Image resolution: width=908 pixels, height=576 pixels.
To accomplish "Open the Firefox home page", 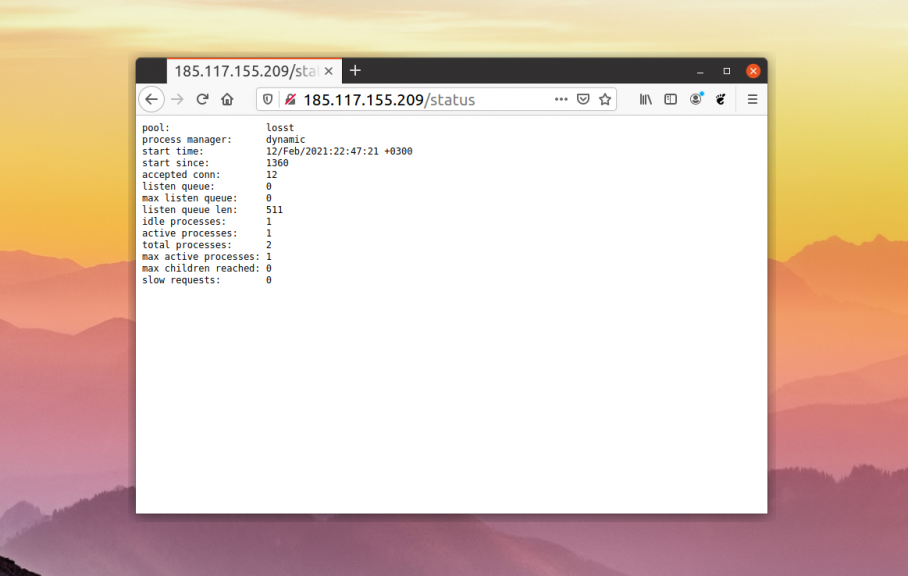I will pos(227,100).
